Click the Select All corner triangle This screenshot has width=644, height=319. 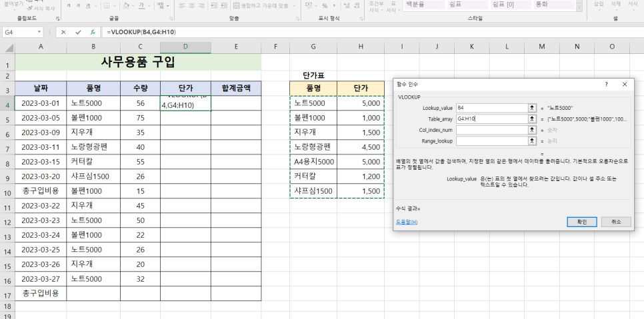coord(9,49)
